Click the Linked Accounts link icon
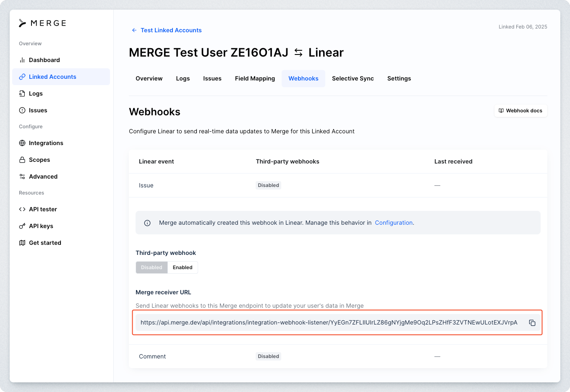The width and height of the screenshot is (570, 392). click(x=22, y=77)
